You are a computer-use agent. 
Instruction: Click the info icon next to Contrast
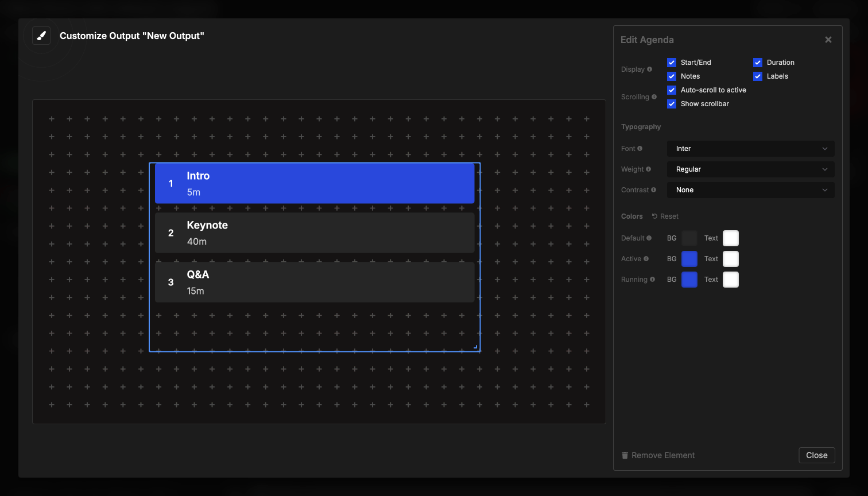655,190
